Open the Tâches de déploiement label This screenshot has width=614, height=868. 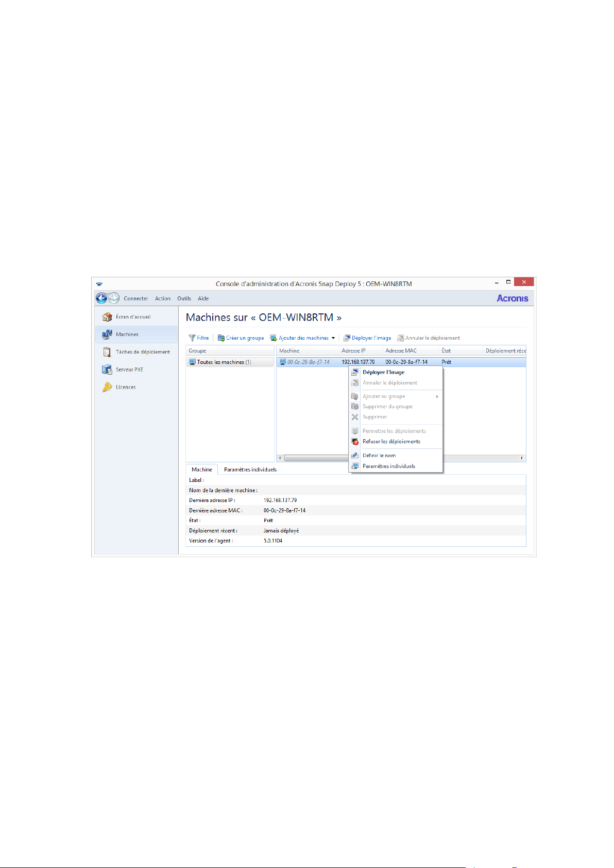pos(143,352)
